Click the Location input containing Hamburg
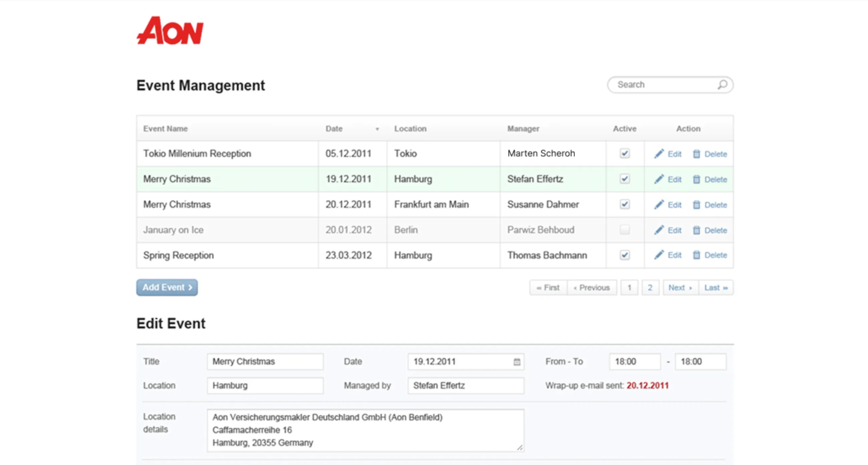The image size is (868, 465). pos(265,386)
